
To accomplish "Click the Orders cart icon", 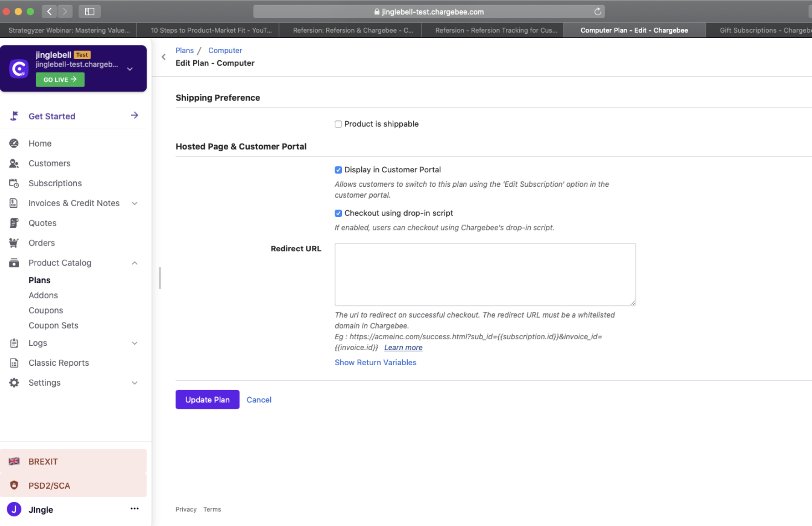I will [x=14, y=243].
